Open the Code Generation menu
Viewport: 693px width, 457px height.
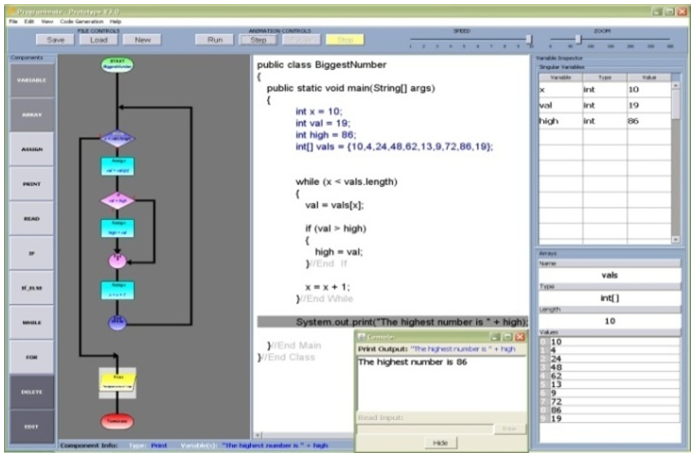81,21
